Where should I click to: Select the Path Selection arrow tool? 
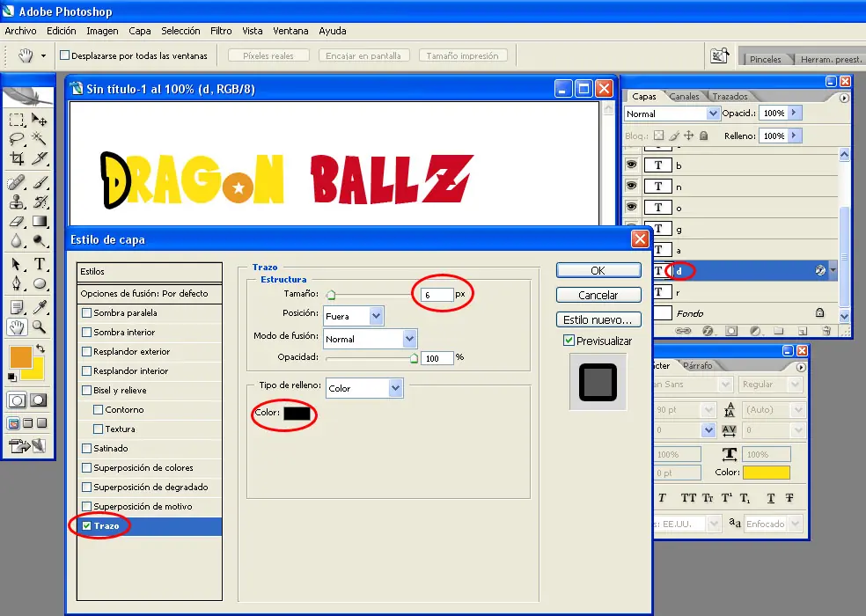coord(17,264)
